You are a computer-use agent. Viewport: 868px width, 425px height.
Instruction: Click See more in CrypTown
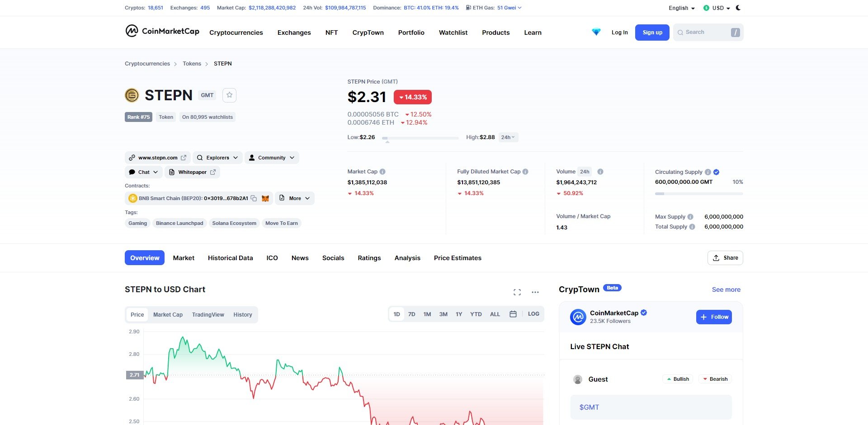(x=726, y=290)
